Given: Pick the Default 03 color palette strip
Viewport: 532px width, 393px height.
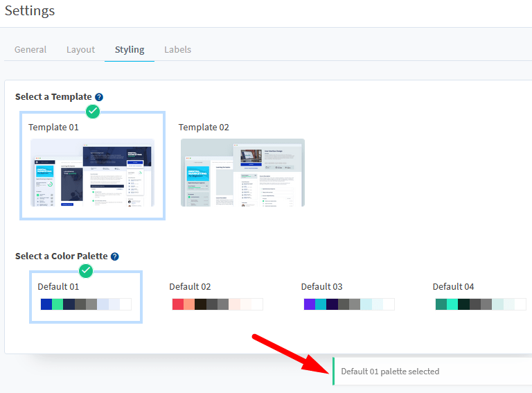Looking at the screenshot, I should pyautogui.click(x=349, y=304).
